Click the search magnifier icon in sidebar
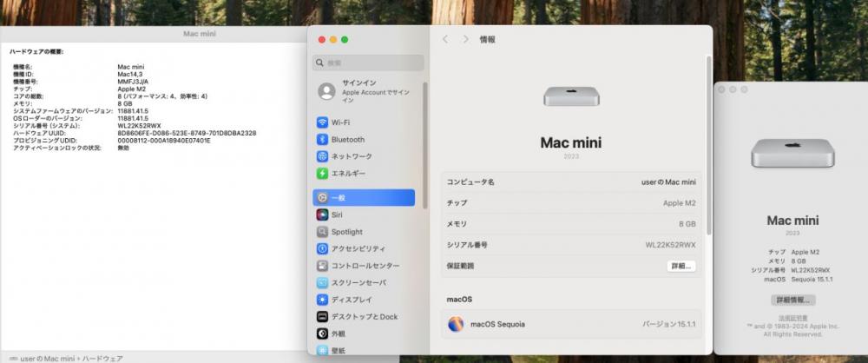868x363 pixels. click(320, 63)
